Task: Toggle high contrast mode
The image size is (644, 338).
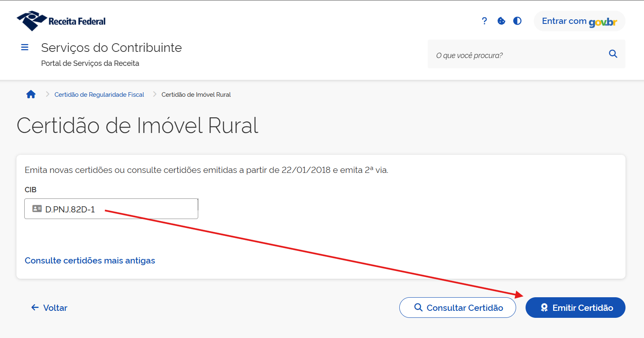Action: [517, 21]
